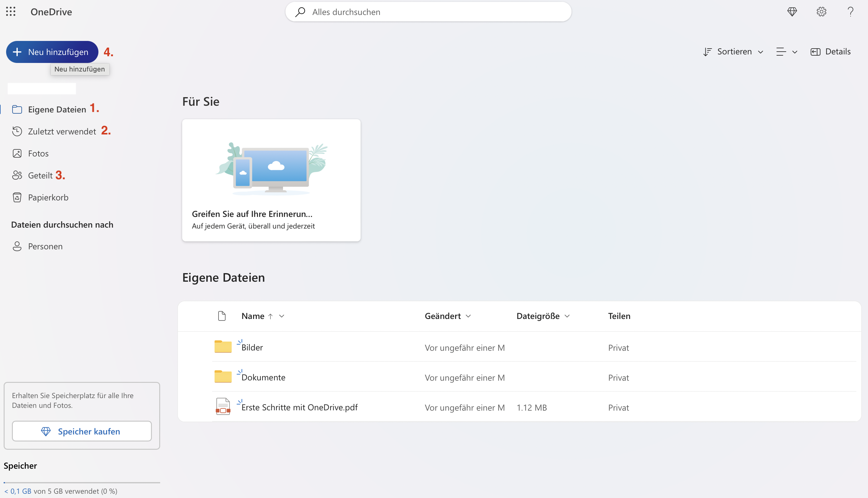Click the Geteilt people icon

pos(17,175)
